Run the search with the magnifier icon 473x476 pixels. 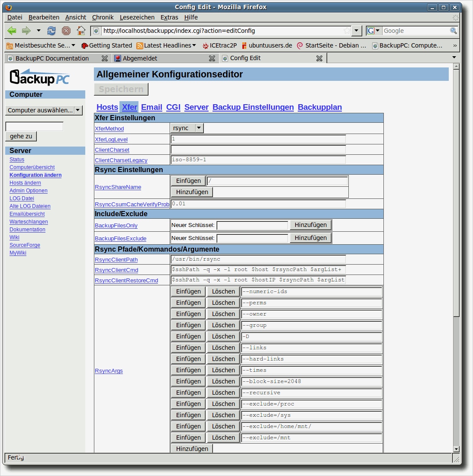(453, 31)
